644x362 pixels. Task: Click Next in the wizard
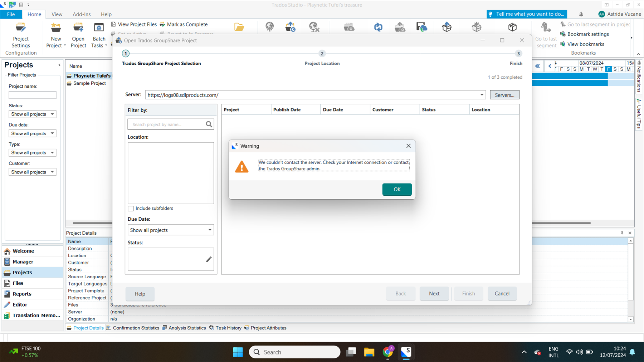point(434,294)
